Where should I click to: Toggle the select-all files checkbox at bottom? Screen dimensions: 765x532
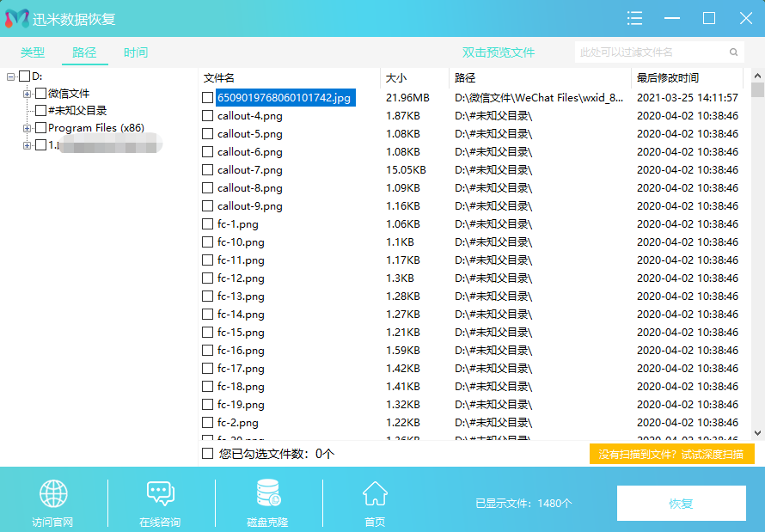(x=207, y=453)
